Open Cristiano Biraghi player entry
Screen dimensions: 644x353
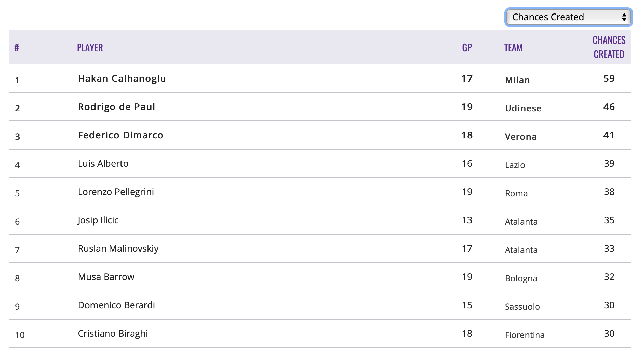[113, 334]
